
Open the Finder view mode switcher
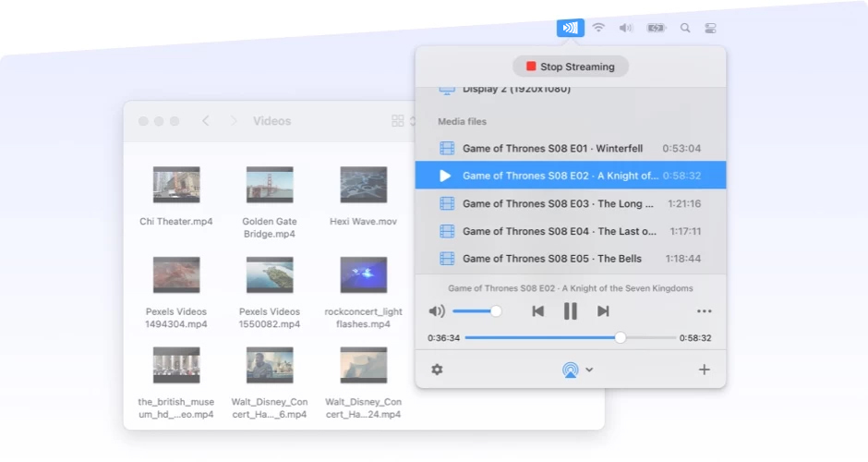click(398, 121)
